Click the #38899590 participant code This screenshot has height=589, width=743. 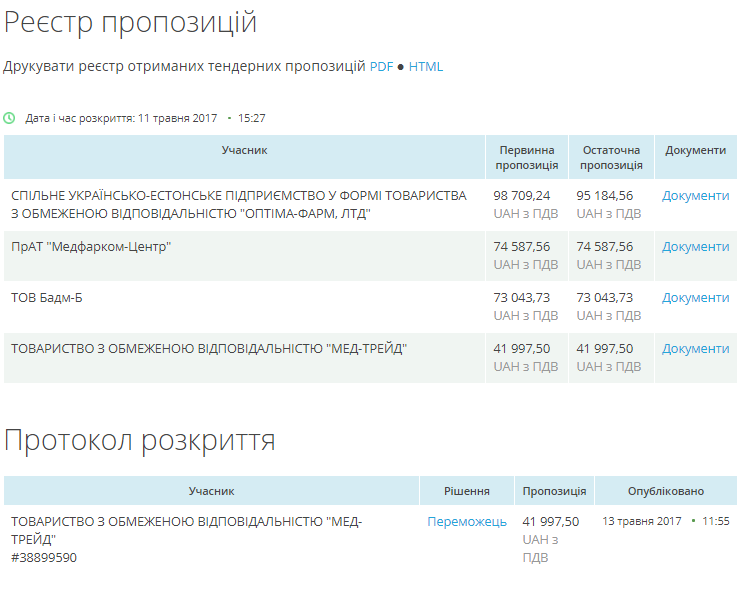pos(44,557)
